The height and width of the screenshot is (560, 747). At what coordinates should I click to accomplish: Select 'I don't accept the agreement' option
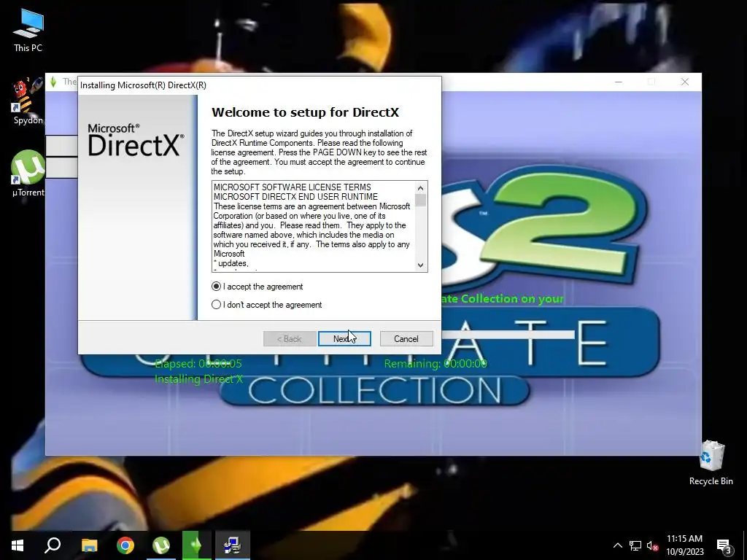coord(216,304)
